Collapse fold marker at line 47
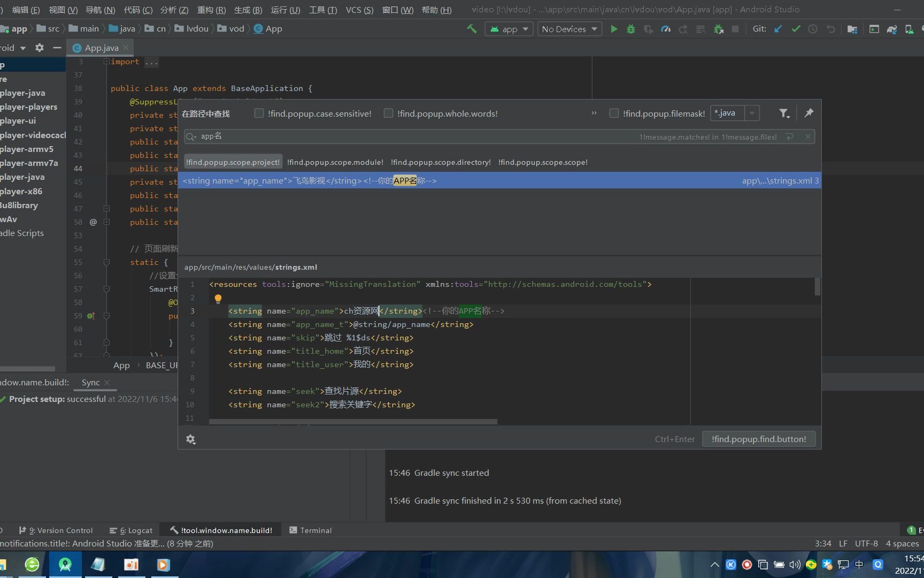924x578 pixels. click(106, 209)
